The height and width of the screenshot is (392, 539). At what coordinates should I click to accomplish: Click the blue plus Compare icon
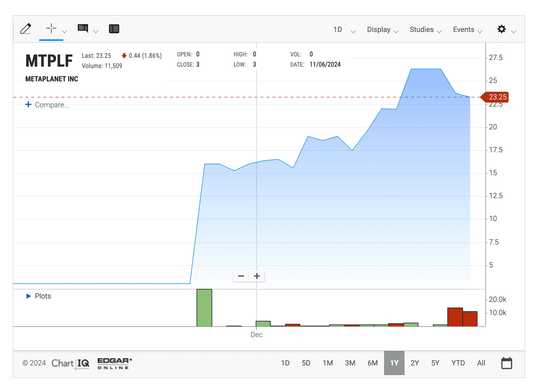click(x=28, y=104)
